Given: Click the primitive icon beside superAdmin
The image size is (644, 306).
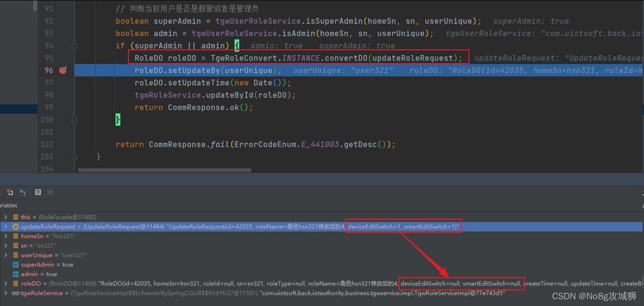Looking at the screenshot, I should point(16,265).
